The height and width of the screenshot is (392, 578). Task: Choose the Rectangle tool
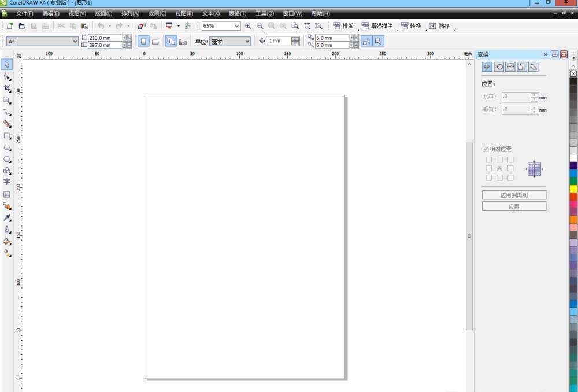tap(7, 135)
